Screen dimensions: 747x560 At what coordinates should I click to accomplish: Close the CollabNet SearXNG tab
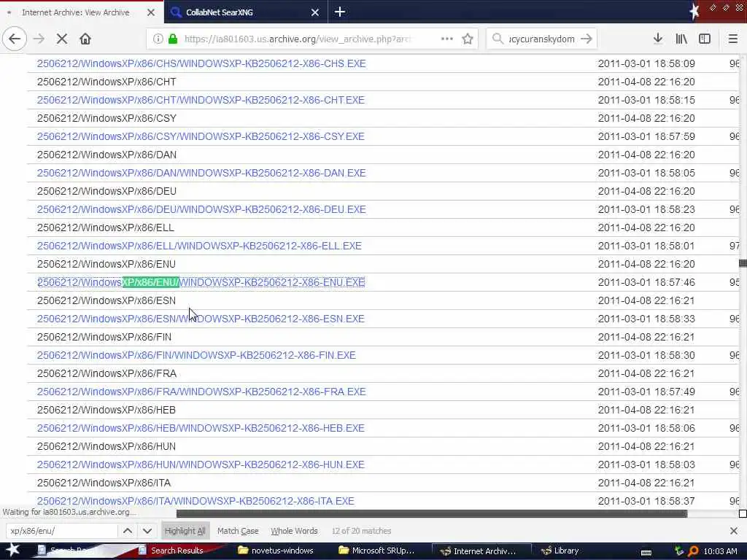point(315,12)
